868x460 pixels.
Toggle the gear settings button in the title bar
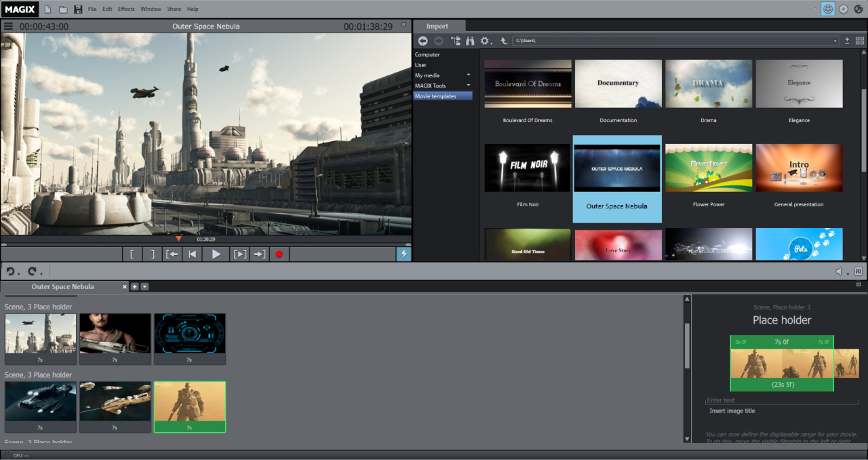pos(827,9)
